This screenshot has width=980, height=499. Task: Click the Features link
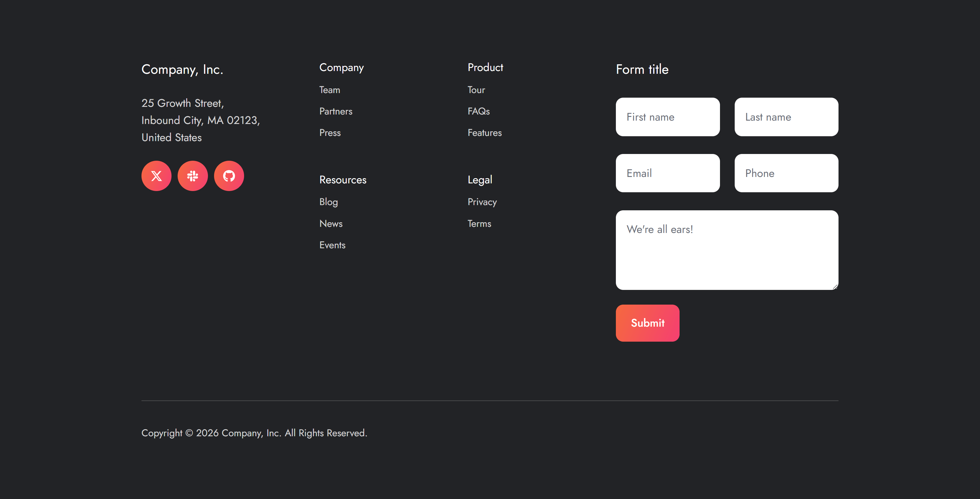coord(484,133)
